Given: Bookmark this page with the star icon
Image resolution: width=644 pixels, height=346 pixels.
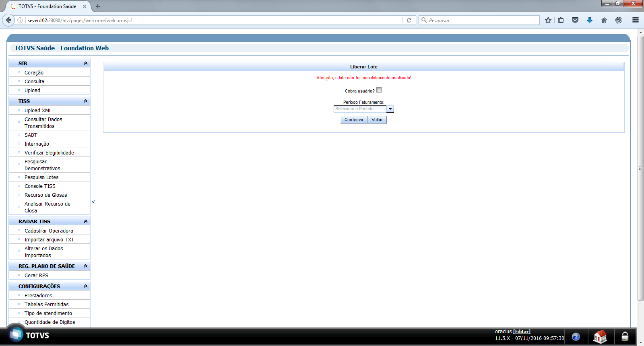Looking at the screenshot, I should click(548, 20).
